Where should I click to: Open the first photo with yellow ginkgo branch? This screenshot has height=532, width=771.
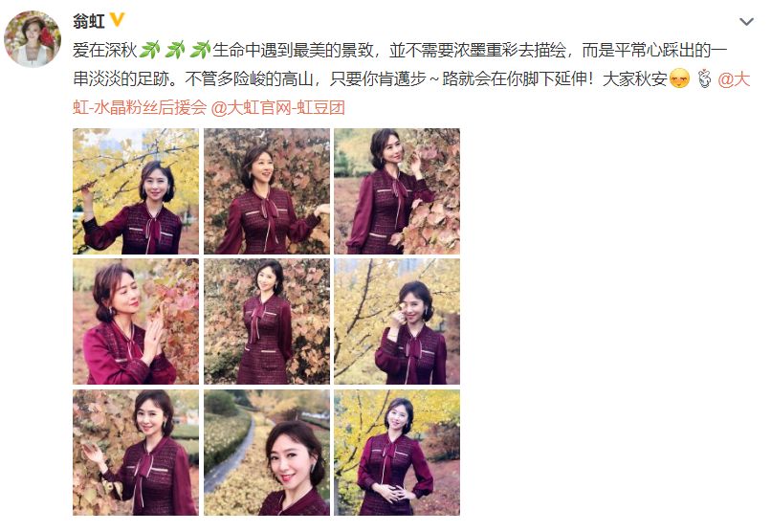click(136, 191)
